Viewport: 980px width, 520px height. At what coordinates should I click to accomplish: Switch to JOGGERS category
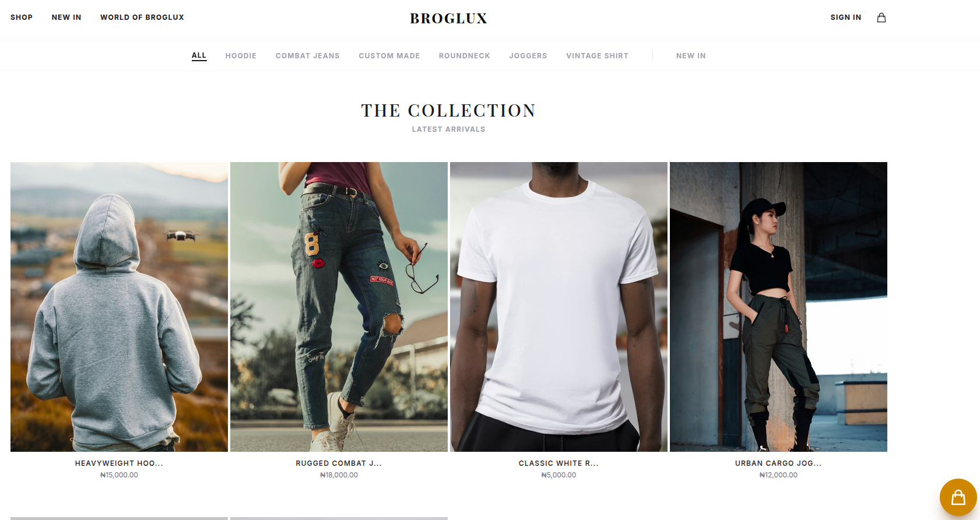click(x=528, y=56)
